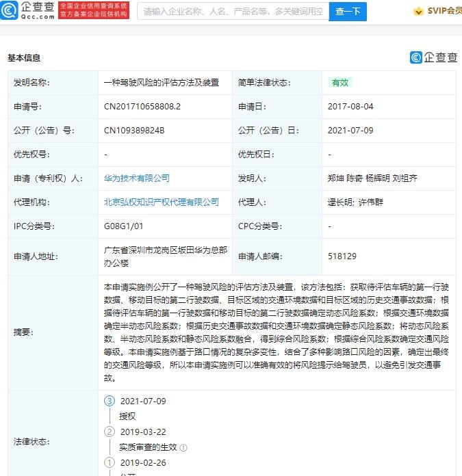Click the 查一下 search button

pos(348,12)
